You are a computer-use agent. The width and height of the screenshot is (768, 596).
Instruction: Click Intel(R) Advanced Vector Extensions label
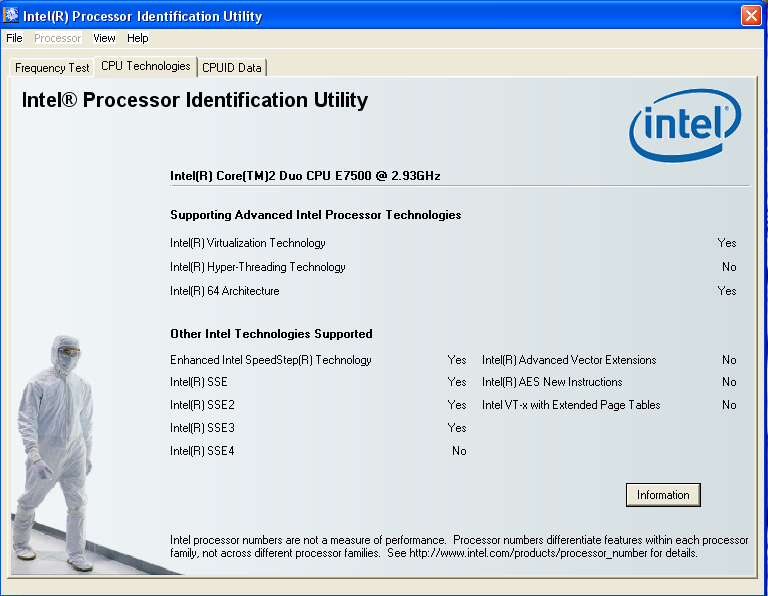click(569, 360)
